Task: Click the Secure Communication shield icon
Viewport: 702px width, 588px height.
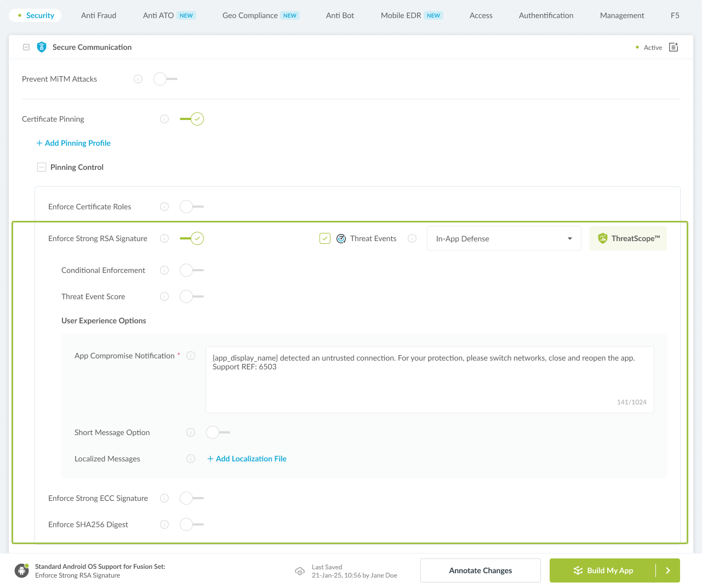Action: point(42,47)
